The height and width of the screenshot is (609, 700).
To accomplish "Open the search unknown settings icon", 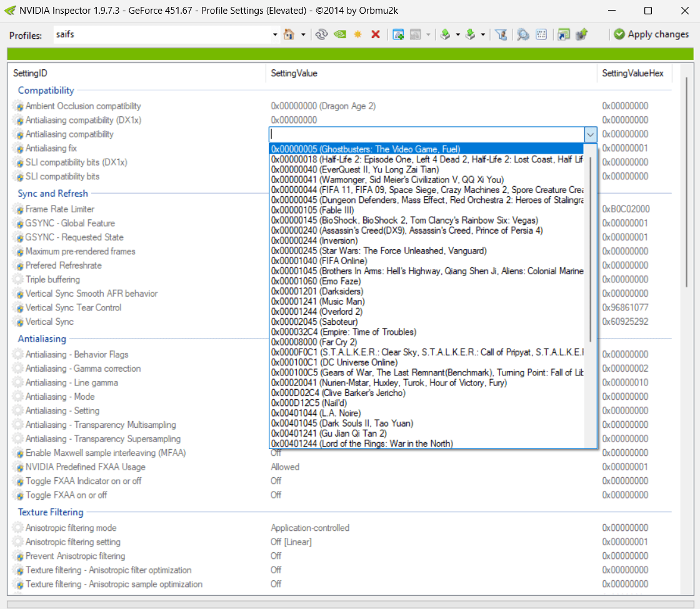I will 522,34.
